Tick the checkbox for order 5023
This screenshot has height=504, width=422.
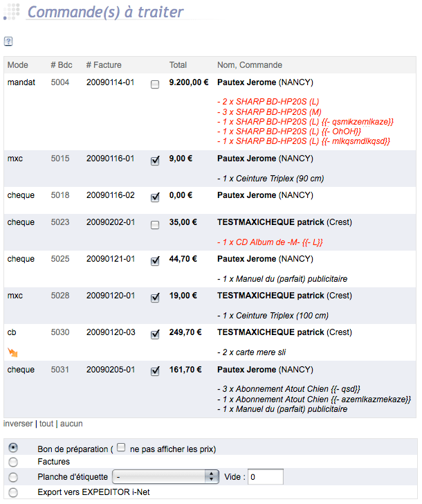coord(155,224)
